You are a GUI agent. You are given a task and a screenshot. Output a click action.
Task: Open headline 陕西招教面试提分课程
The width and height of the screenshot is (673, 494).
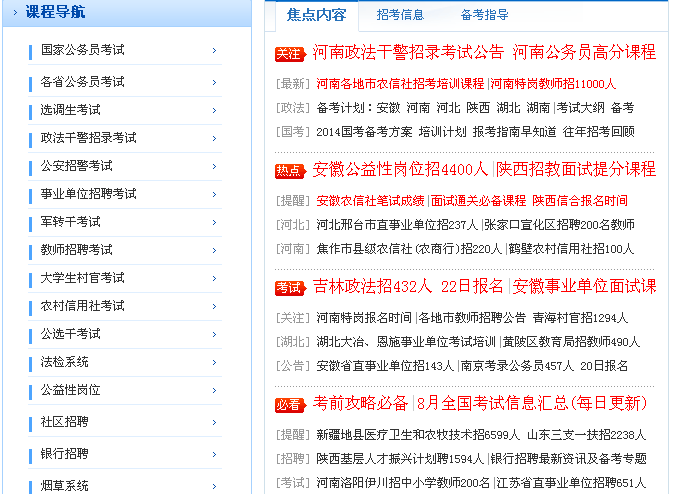click(576, 170)
